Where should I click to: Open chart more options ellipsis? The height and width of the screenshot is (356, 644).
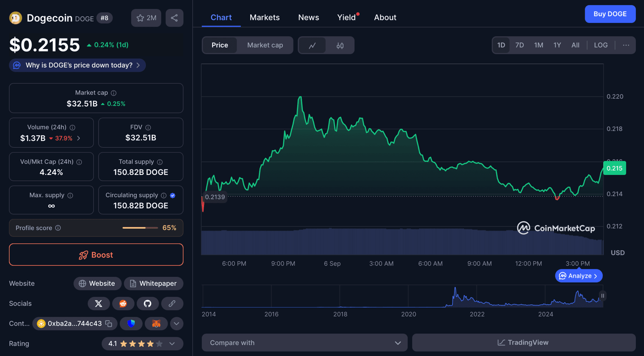point(626,45)
